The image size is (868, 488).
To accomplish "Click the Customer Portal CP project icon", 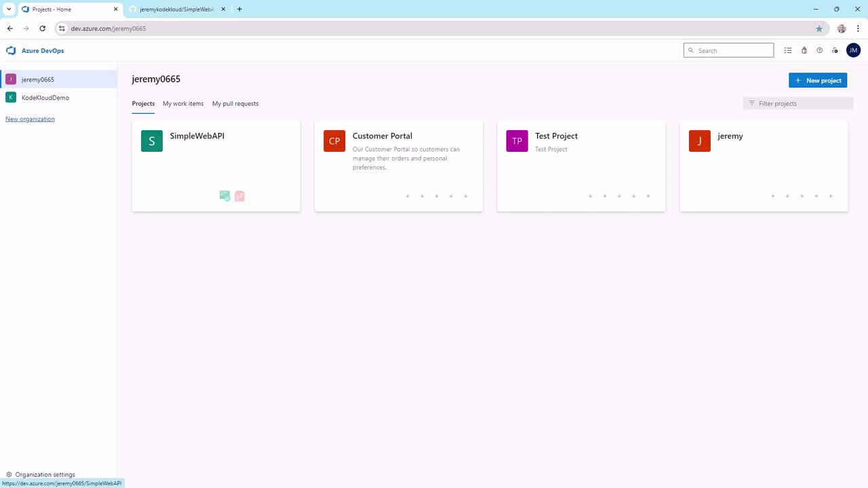I will click(x=334, y=141).
